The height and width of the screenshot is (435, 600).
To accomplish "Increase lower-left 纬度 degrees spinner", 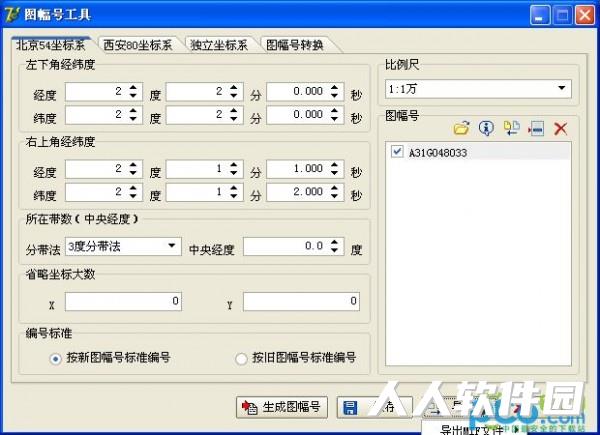I will (x=133, y=111).
